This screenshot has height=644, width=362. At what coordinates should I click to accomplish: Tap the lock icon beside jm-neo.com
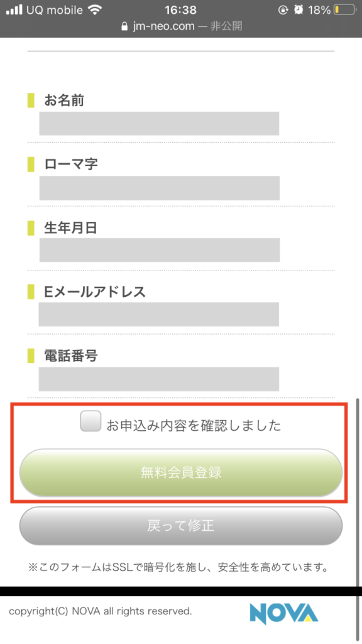125,26
